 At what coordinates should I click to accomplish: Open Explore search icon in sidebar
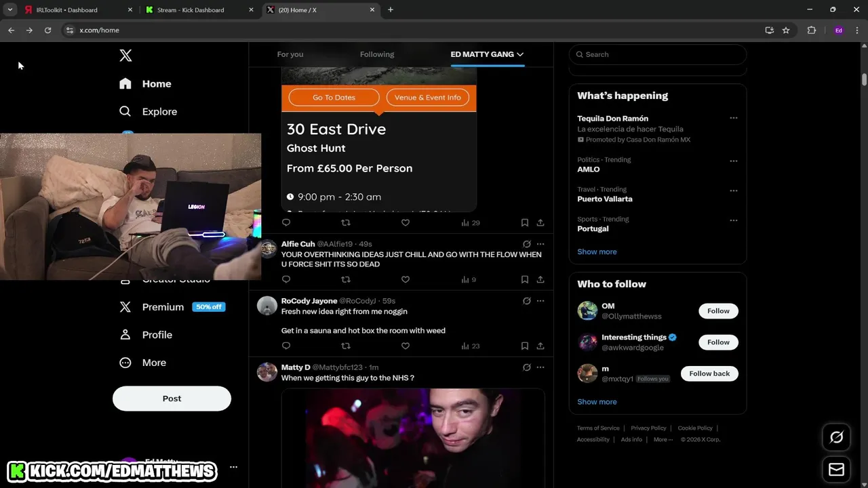point(125,111)
